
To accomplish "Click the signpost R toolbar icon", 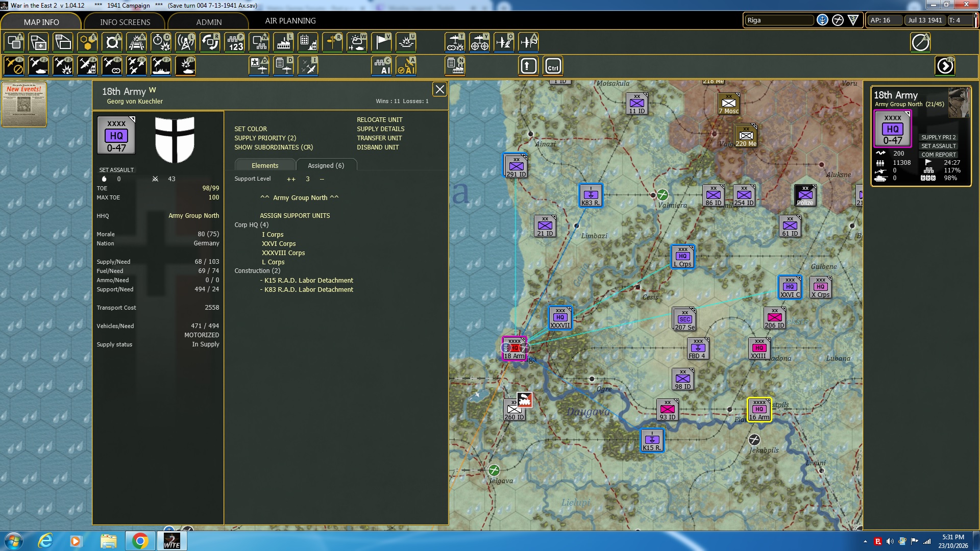I will pyautogui.click(x=333, y=42).
